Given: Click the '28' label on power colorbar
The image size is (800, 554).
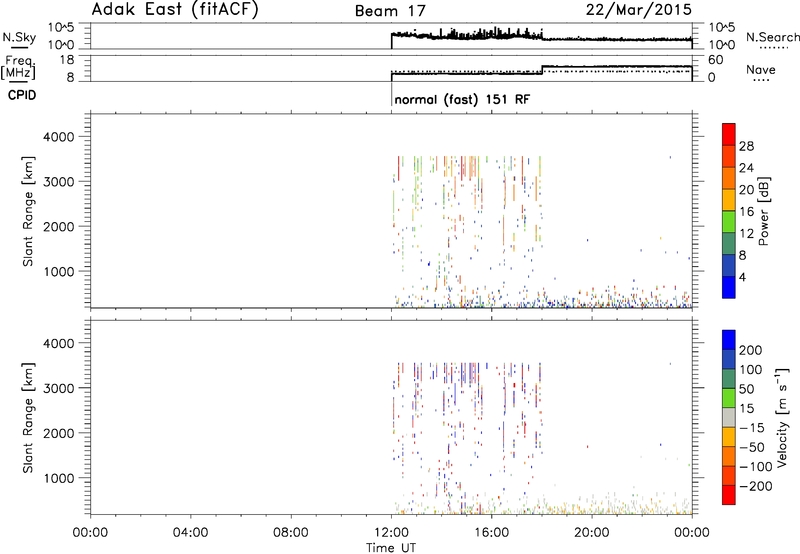Looking at the screenshot, I should (746, 146).
